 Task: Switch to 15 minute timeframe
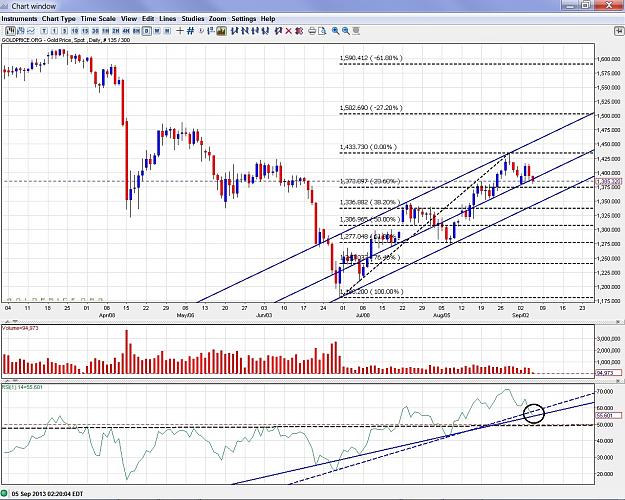click(x=85, y=31)
